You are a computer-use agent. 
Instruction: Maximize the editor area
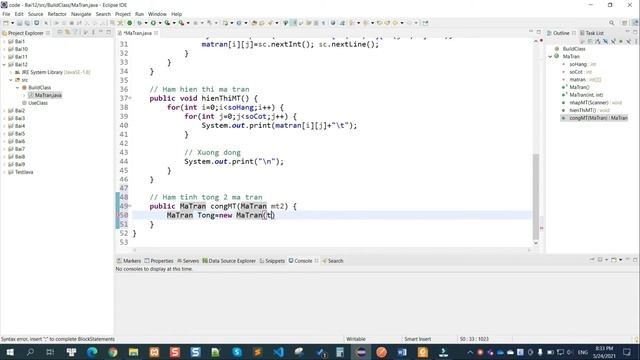[539, 32]
